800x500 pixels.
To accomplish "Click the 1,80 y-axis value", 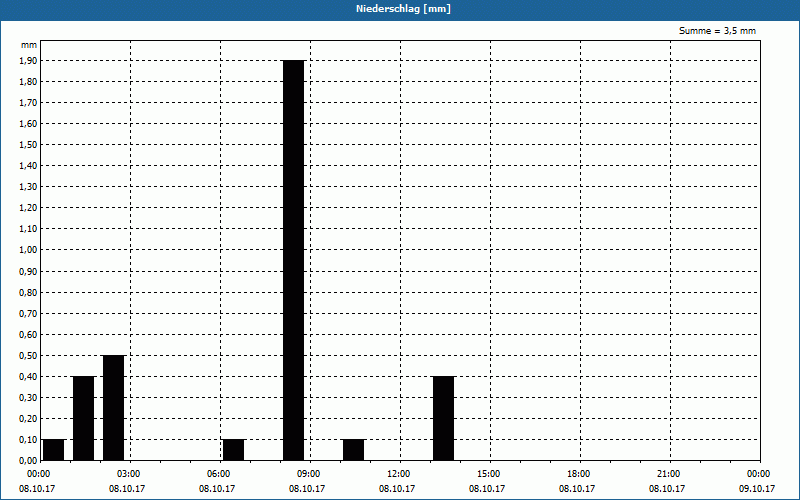I will pyautogui.click(x=28, y=82).
